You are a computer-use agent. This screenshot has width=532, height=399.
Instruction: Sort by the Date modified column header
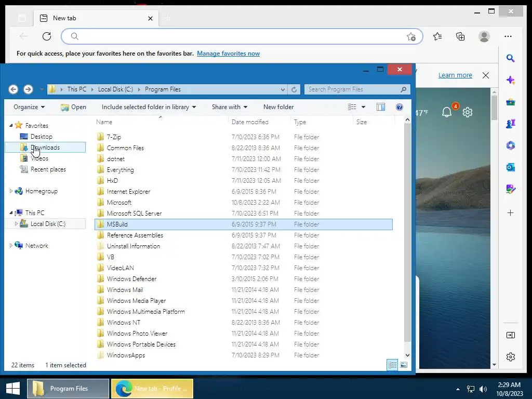(x=259, y=122)
